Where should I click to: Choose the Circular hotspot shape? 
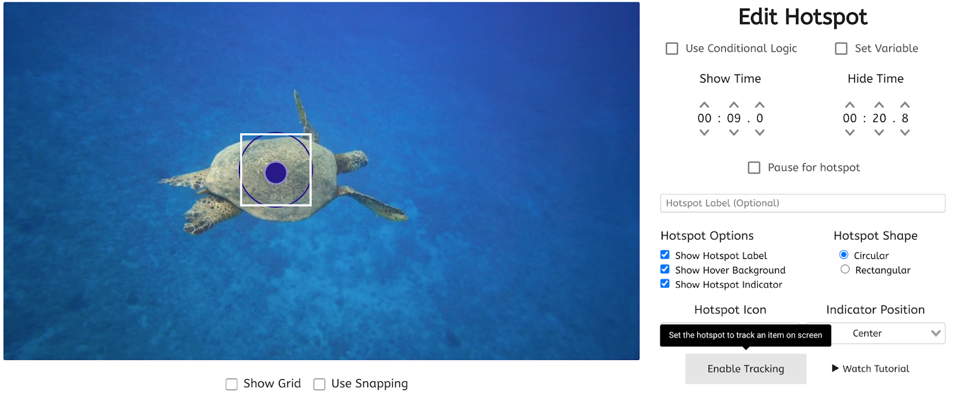click(844, 254)
